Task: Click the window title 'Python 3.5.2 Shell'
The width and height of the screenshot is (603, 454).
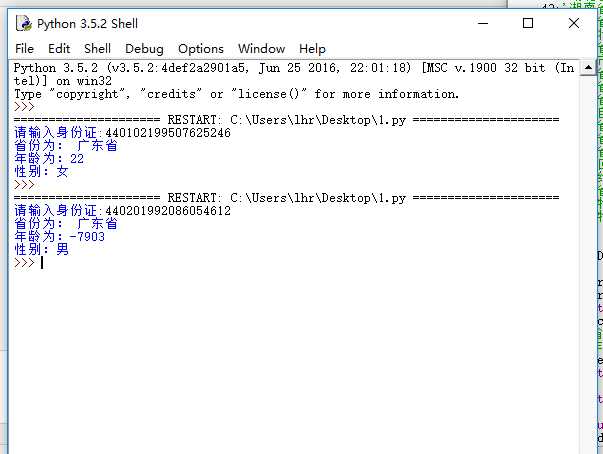Action: (87, 24)
